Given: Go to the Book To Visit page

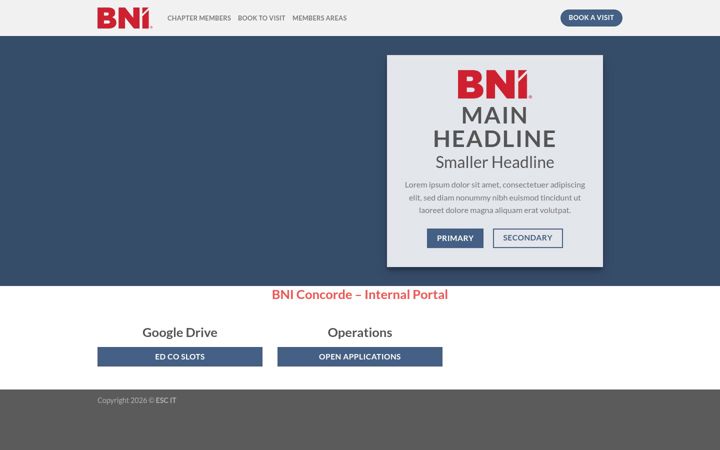Looking at the screenshot, I should [261, 18].
